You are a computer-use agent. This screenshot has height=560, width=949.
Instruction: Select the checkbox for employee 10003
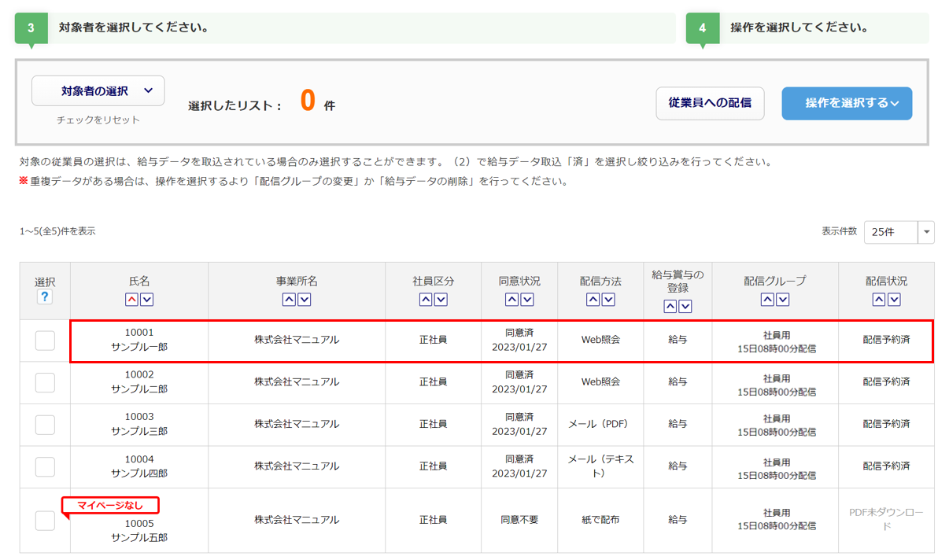click(45, 425)
